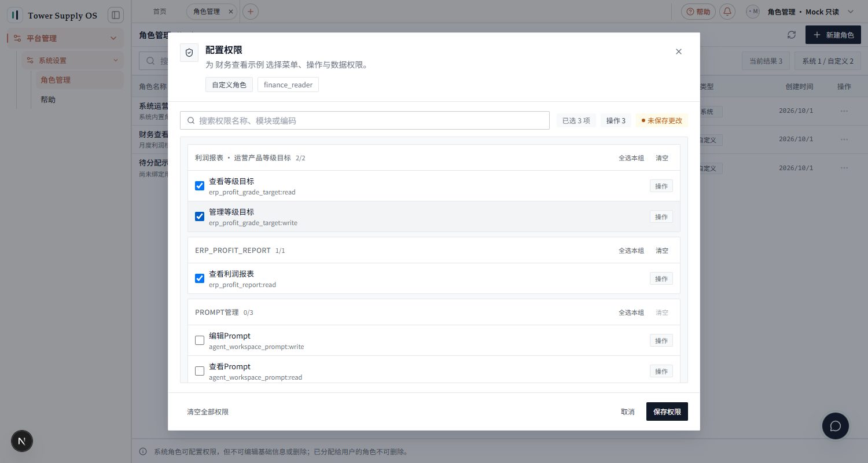Uncheck 查看利润报表 permission checkbox
The width and height of the screenshot is (868, 463).
point(200,278)
